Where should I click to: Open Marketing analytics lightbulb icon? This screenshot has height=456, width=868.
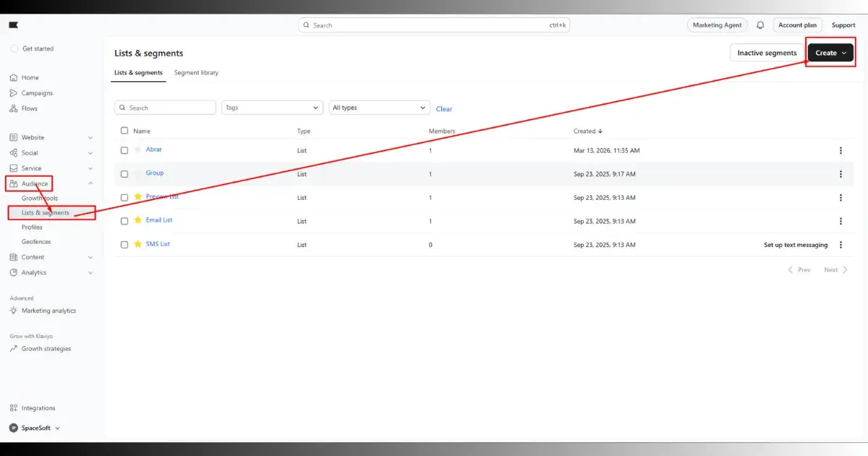click(x=14, y=311)
